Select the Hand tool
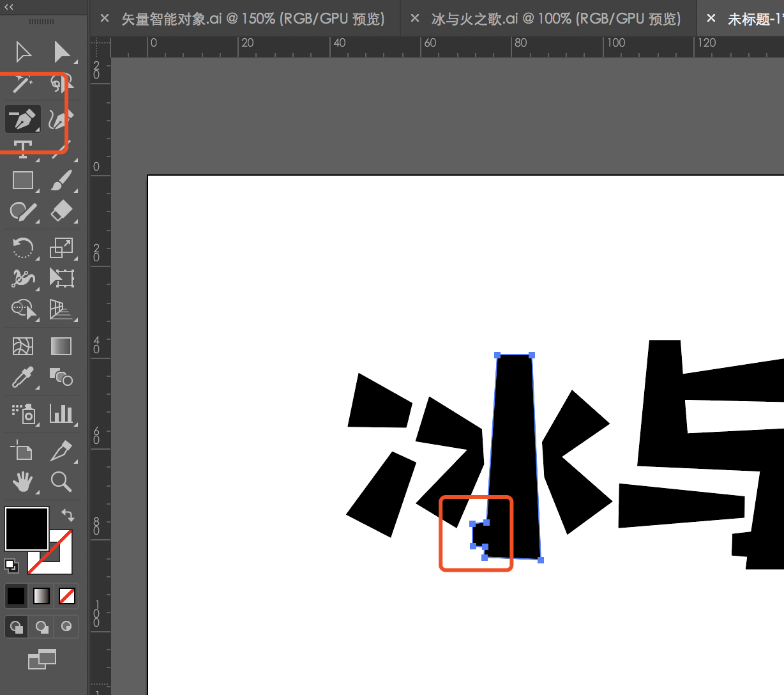This screenshot has width=784, height=695. point(23,481)
